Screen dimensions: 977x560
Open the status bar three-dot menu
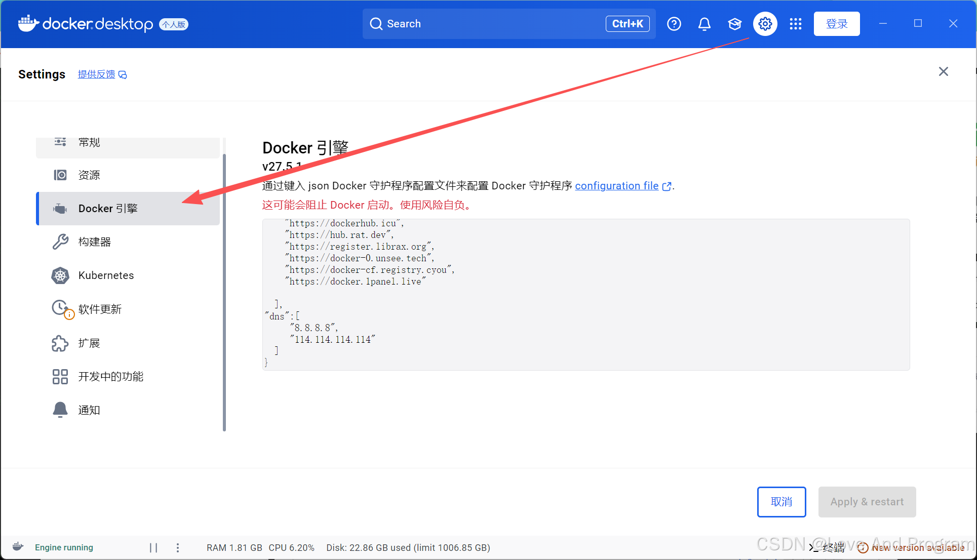click(x=178, y=547)
